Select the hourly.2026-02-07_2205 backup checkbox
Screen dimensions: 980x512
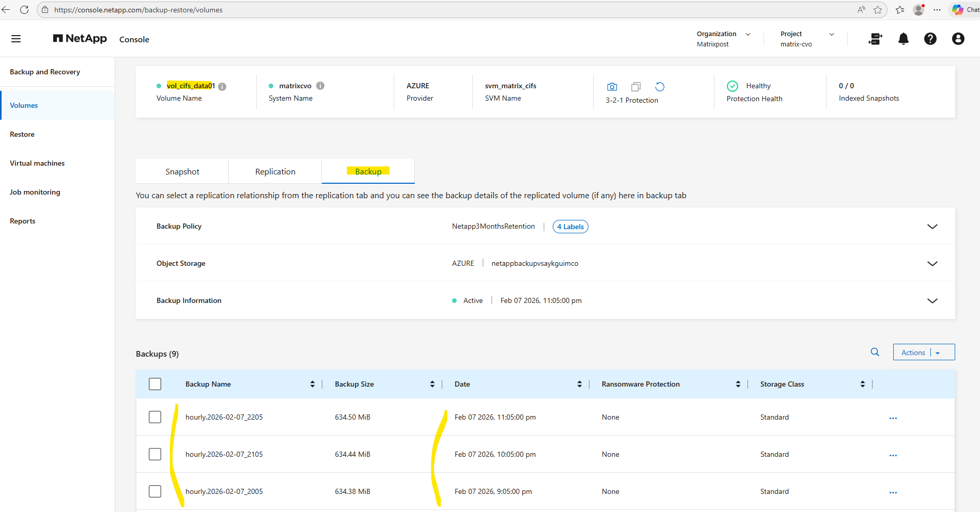[155, 417]
